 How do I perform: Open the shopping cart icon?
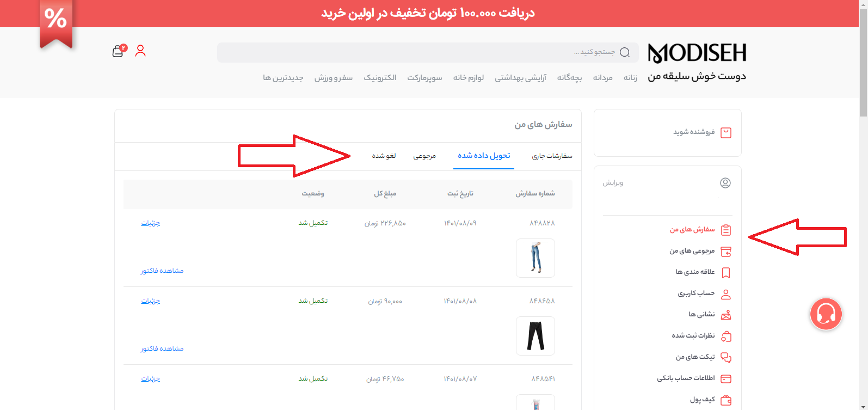coord(118,51)
